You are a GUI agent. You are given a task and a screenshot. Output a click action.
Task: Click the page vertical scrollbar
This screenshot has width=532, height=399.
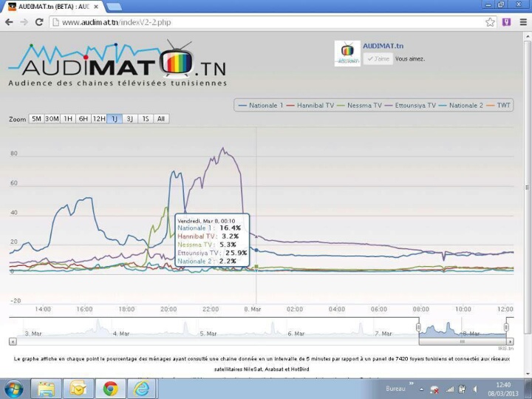click(528, 187)
